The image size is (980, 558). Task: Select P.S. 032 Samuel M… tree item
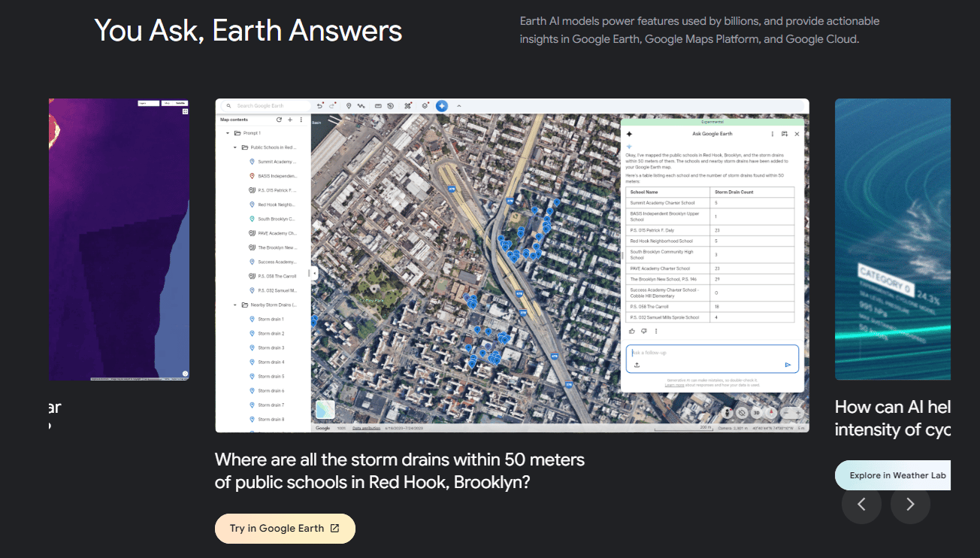274,290
